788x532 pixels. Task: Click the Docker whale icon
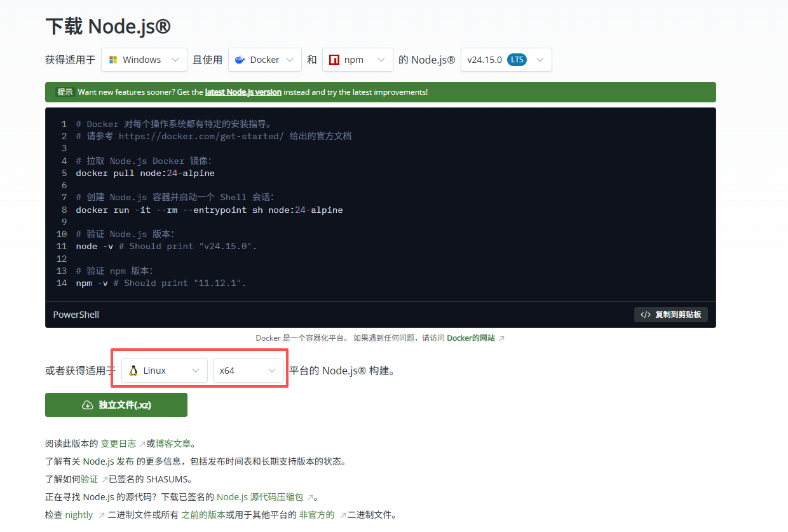(240, 60)
